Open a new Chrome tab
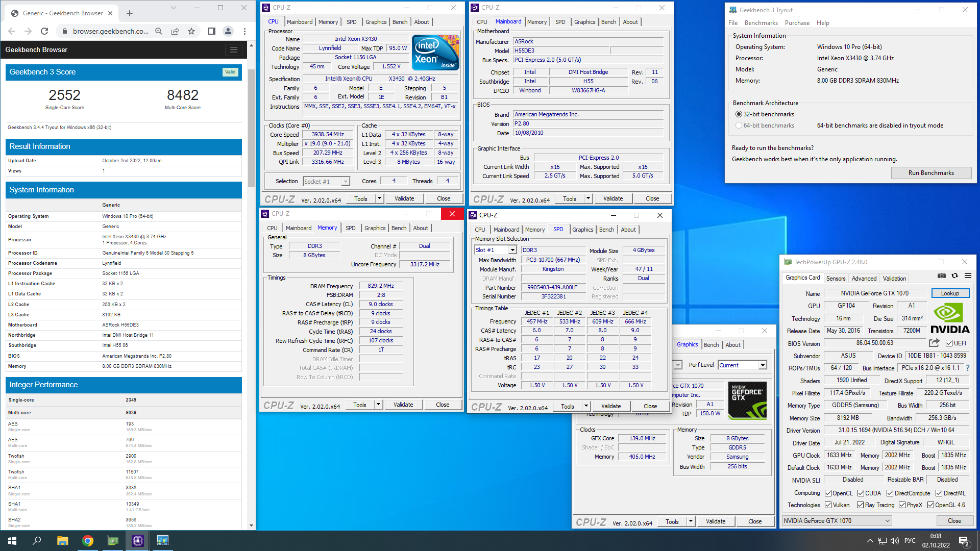The width and height of the screenshot is (980, 551). pos(130,13)
